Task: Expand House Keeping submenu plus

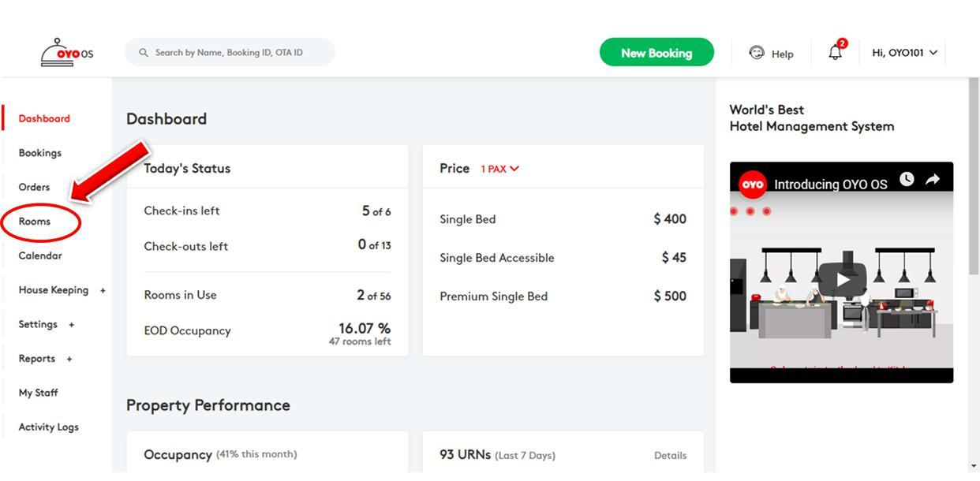Action: (x=103, y=290)
